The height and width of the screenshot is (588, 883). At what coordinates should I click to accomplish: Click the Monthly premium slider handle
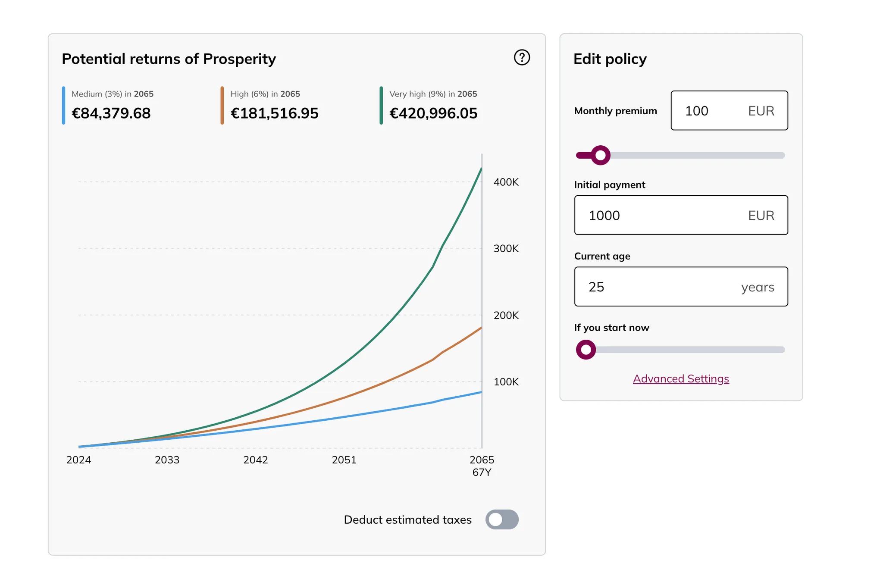600,155
